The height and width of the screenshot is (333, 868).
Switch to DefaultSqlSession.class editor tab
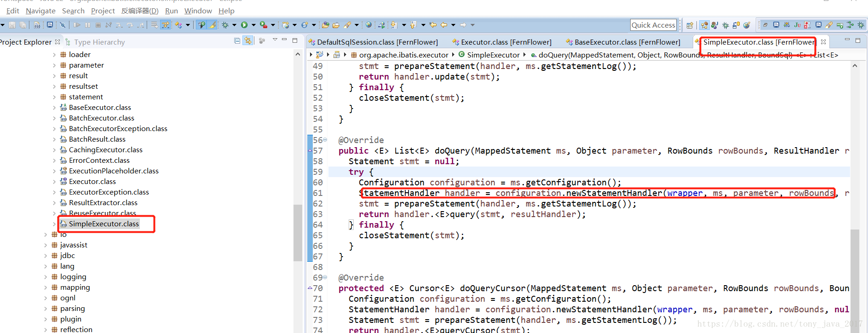pyautogui.click(x=374, y=42)
